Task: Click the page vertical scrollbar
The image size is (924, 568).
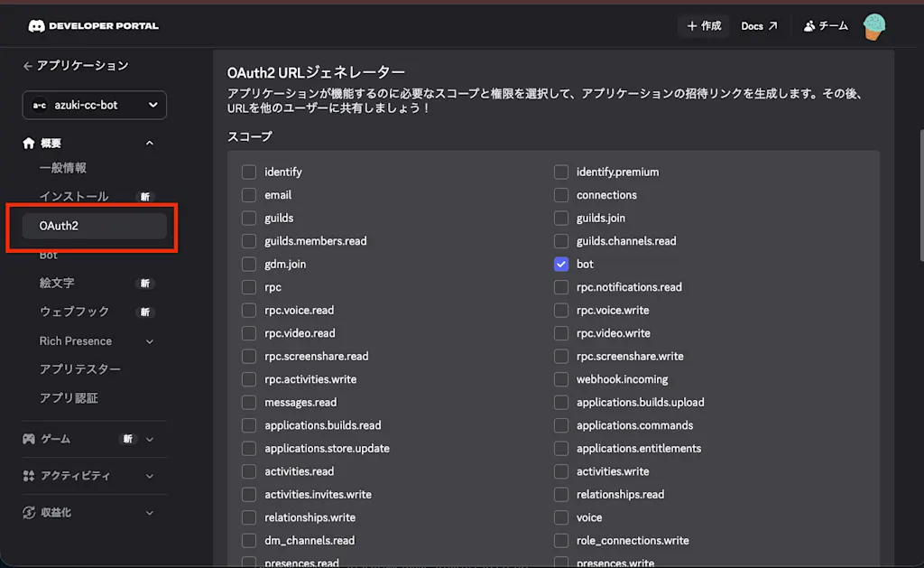Action: [x=921, y=195]
